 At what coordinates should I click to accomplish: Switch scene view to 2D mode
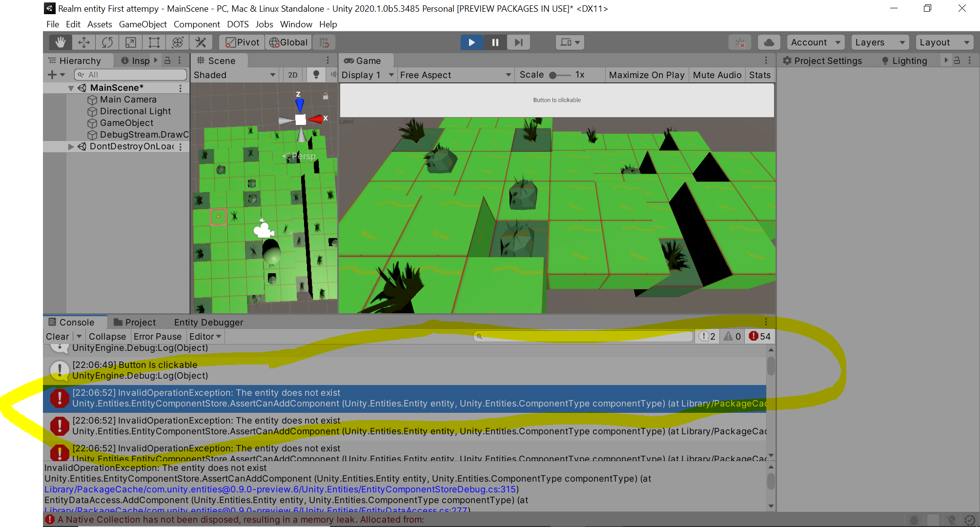pos(292,75)
